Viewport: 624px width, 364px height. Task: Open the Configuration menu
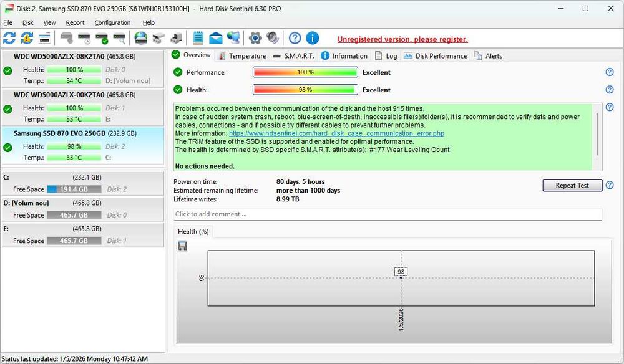(112, 22)
